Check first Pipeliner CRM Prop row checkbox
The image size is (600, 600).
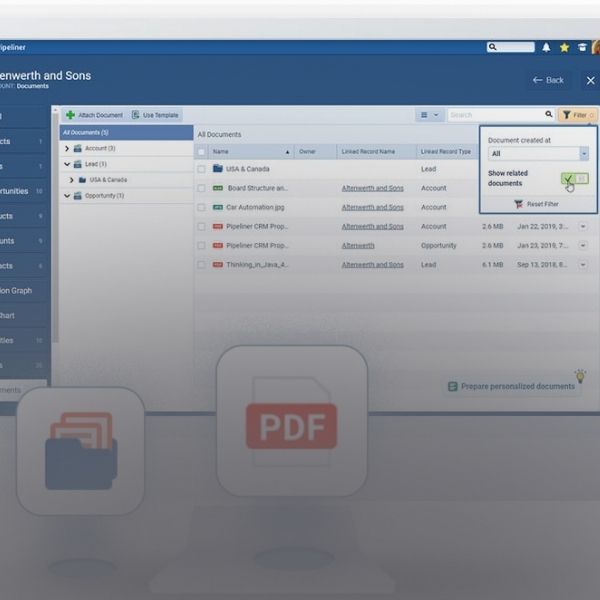[201, 227]
